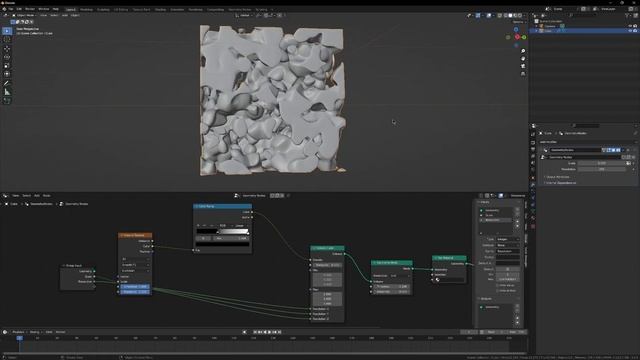Switch perspective/orthographic view icon
The image size is (640, 360).
tap(523, 73)
